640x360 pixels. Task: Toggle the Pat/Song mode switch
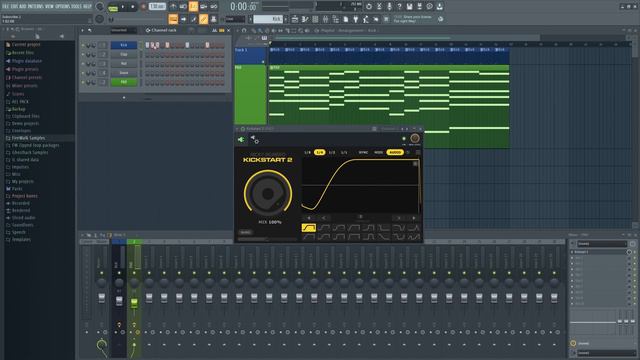[113, 7]
